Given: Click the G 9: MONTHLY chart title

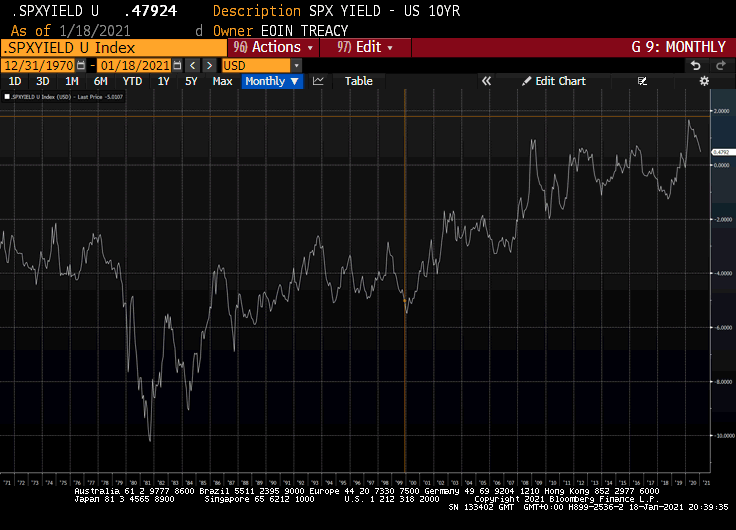Looking at the screenshot, I should (x=678, y=47).
